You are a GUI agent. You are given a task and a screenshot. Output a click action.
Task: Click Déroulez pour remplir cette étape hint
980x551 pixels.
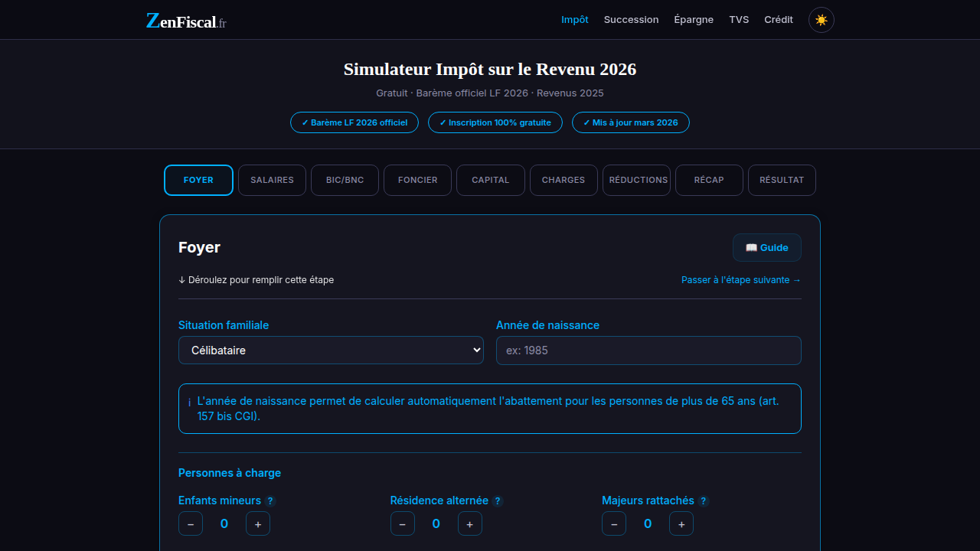pyautogui.click(x=256, y=280)
